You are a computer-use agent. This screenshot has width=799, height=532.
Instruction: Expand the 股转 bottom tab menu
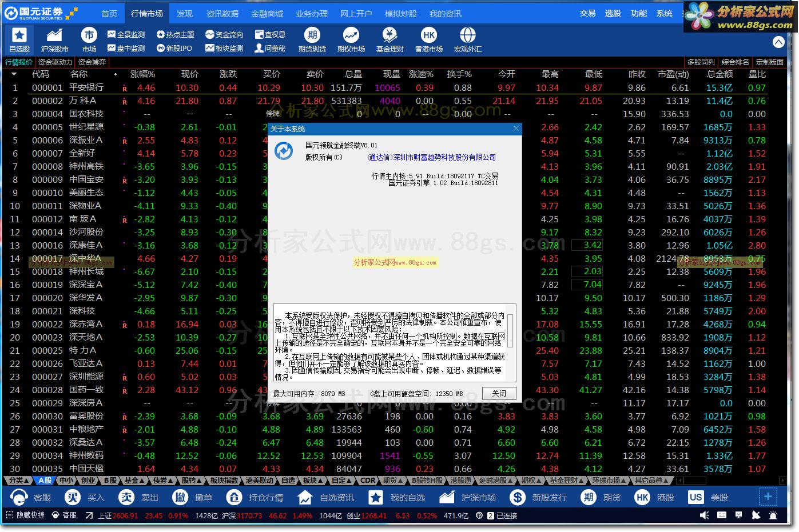[191, 481]
